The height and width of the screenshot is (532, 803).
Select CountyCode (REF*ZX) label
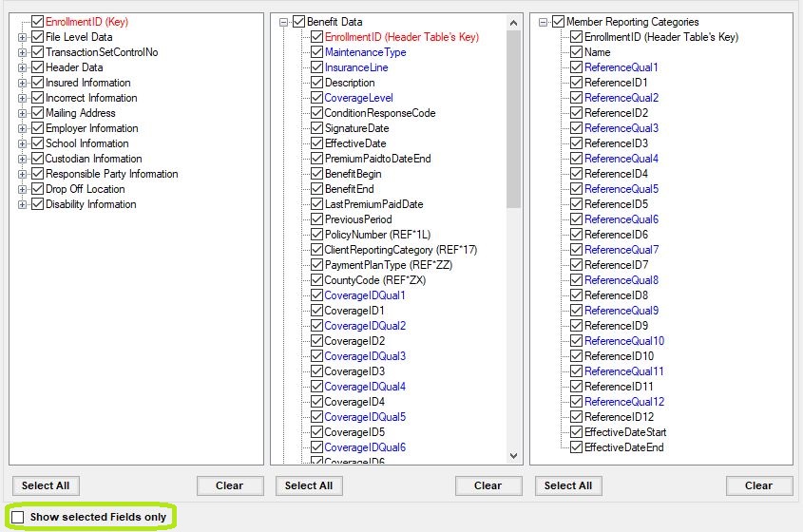[x=374, y=280]
